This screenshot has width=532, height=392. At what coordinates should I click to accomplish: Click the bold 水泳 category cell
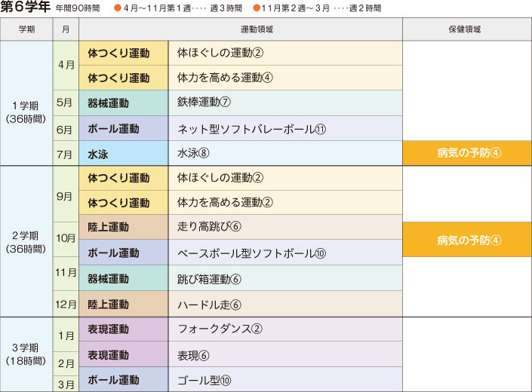[x=124, y=154]
